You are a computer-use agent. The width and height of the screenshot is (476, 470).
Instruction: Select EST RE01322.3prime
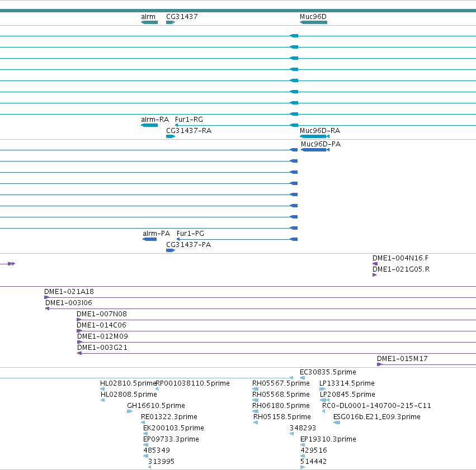[143, 422]
